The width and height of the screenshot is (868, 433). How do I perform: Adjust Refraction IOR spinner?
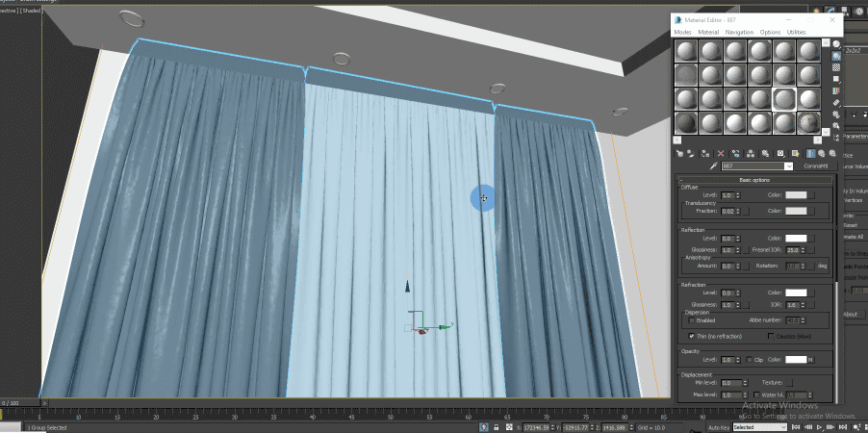coord(804,304)
